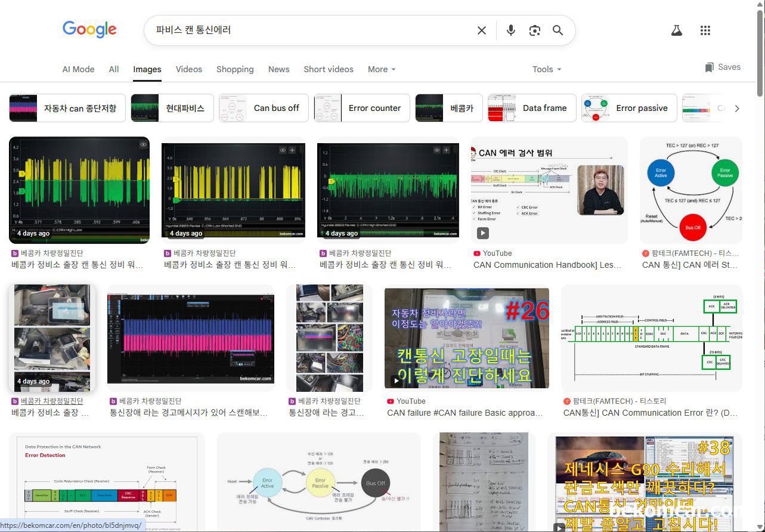This screenshot has width=765, height=532.
Task: Expand more filter chips with the right chevron
Action: pyautogui.click(x=738, y=108)
